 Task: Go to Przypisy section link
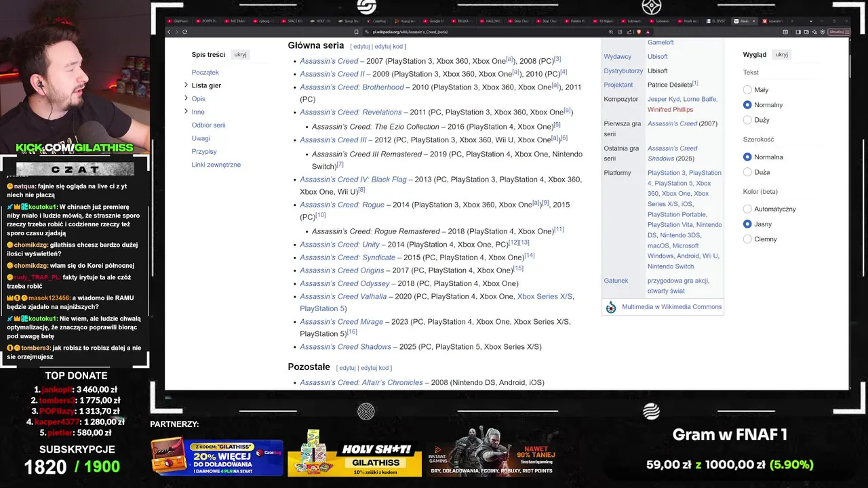pyautogui.click(x=204, y=151)
